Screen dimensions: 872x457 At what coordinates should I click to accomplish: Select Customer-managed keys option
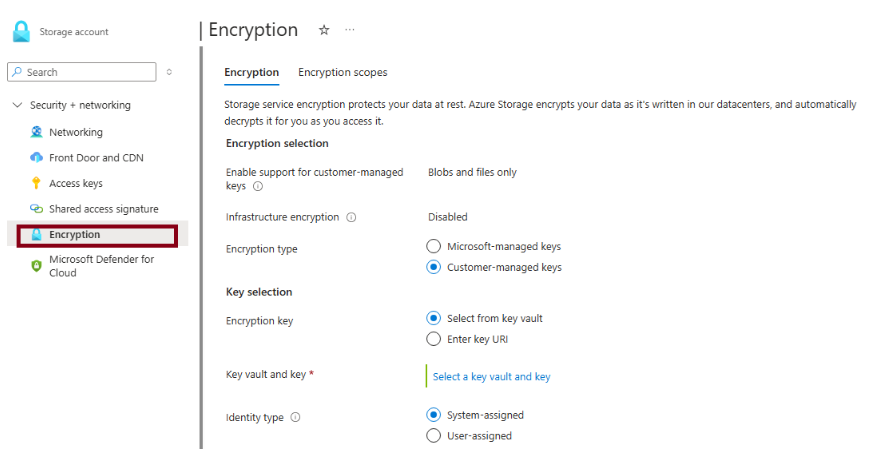[433, 267]
